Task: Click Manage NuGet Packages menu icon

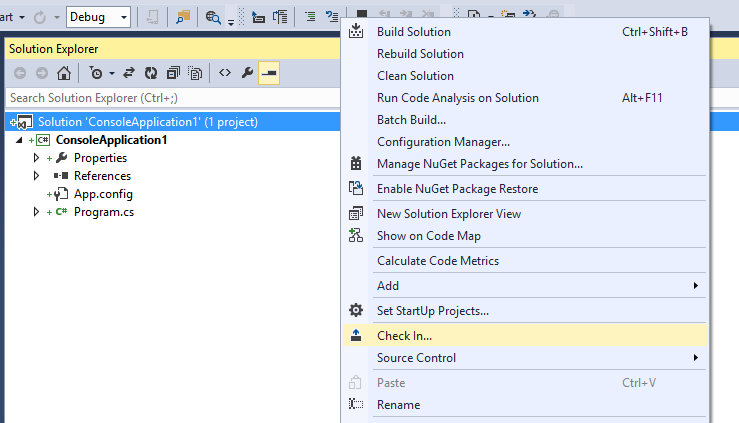Action: click(355, 164)
